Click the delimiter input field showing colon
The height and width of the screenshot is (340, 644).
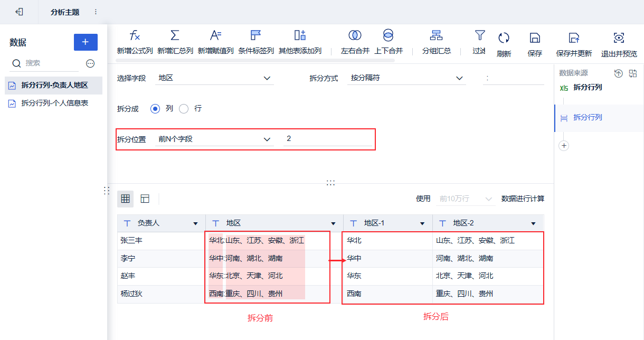tap(513, 78)
